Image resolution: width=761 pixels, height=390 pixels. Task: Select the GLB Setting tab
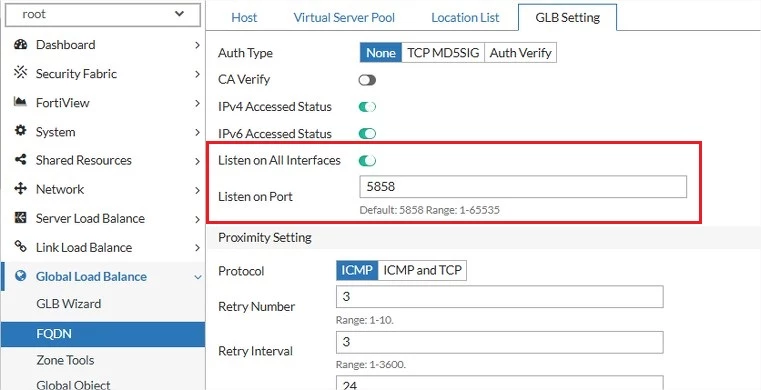point(567,18)
